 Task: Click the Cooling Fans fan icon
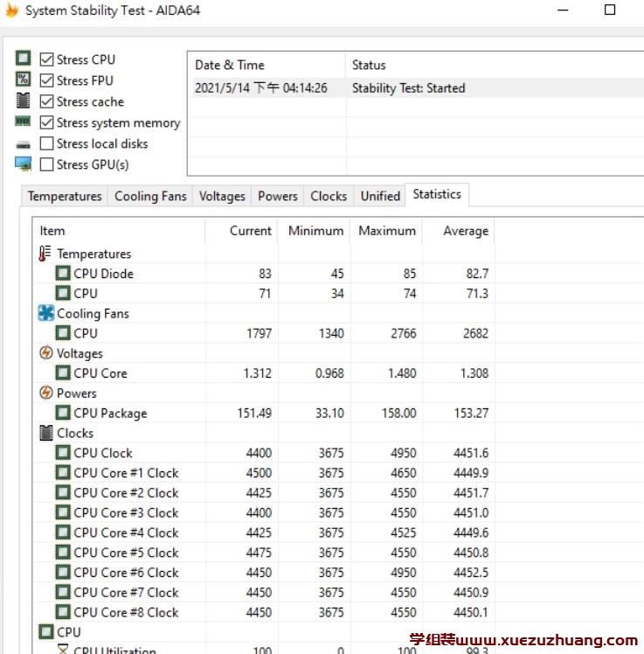click(x=45, y=313)
